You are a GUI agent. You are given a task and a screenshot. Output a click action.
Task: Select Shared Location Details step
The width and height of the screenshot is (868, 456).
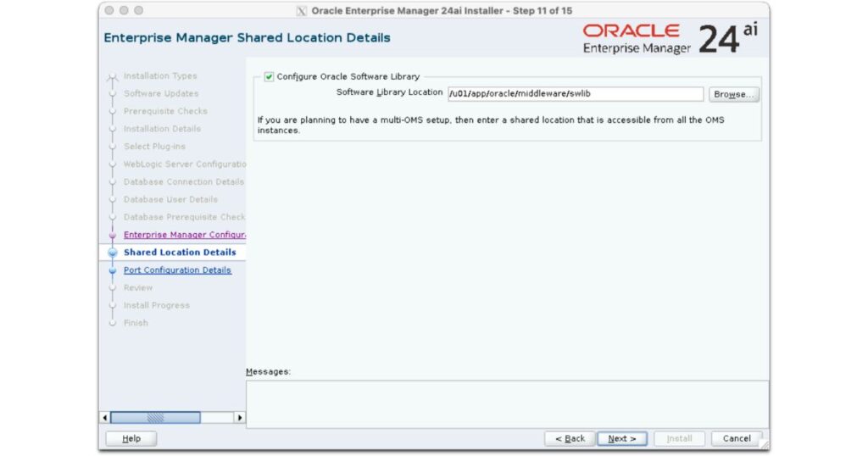[180, 253]
